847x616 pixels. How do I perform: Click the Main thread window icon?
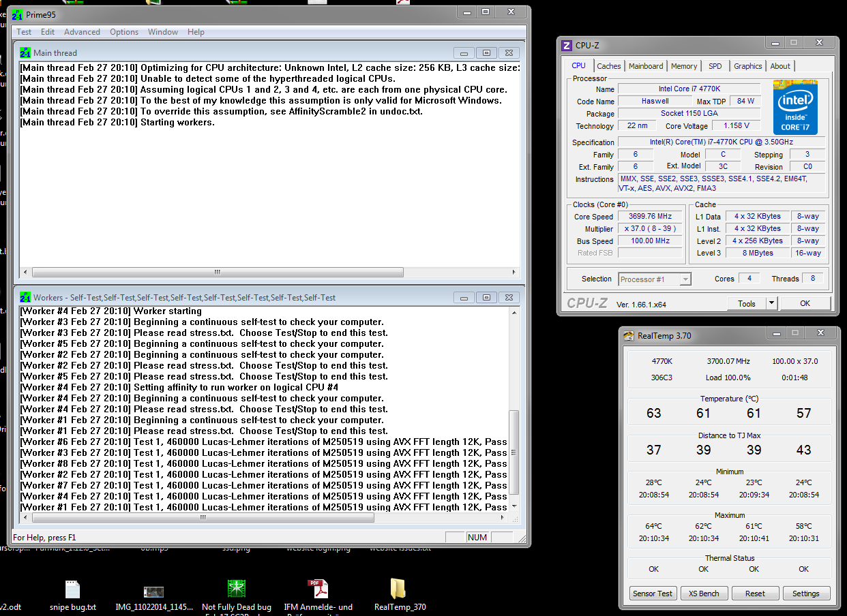tap(25, 52)
